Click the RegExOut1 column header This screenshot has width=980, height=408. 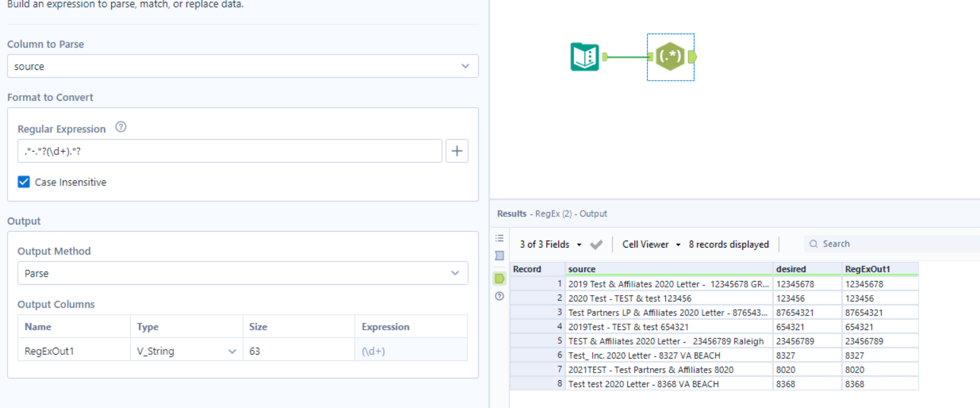pos(880,269)
